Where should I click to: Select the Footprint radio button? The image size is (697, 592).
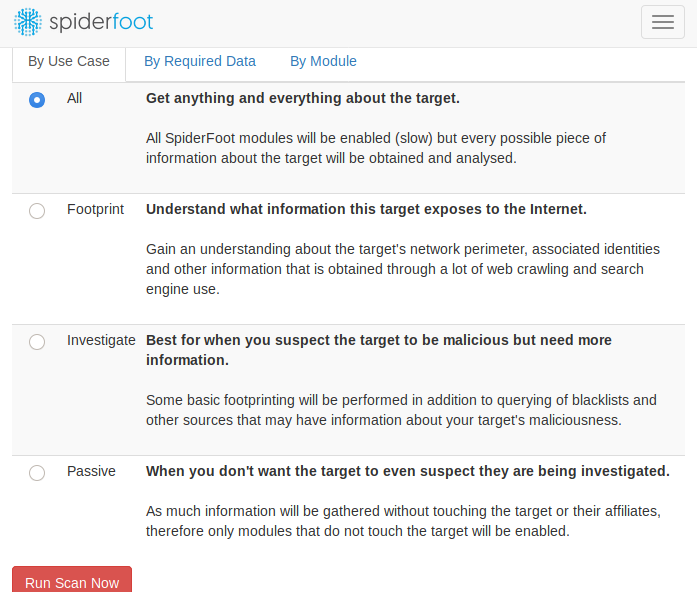click(37, 211)
